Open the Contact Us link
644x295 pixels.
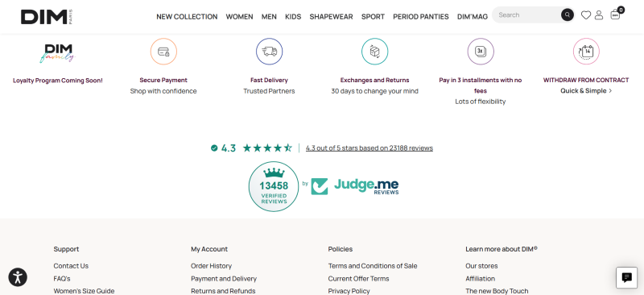click(x=71, y=266)
